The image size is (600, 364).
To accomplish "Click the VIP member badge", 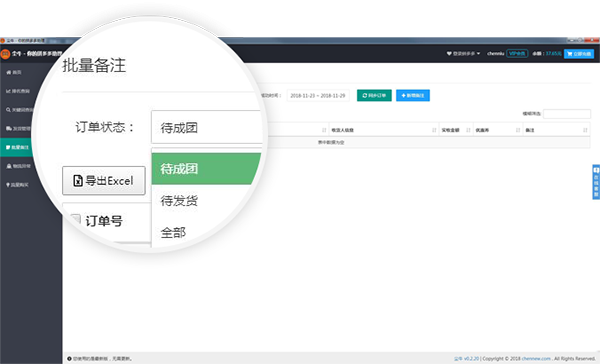I will 517,54.
